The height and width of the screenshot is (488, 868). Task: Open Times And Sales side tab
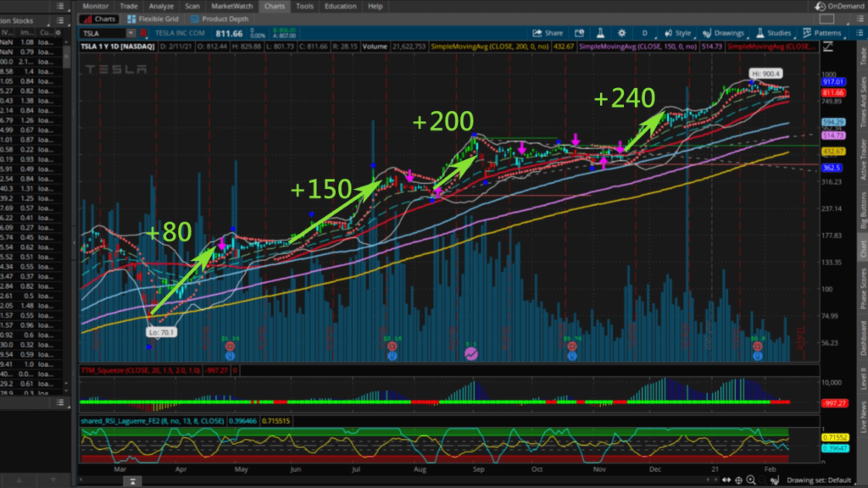point(863,102)
